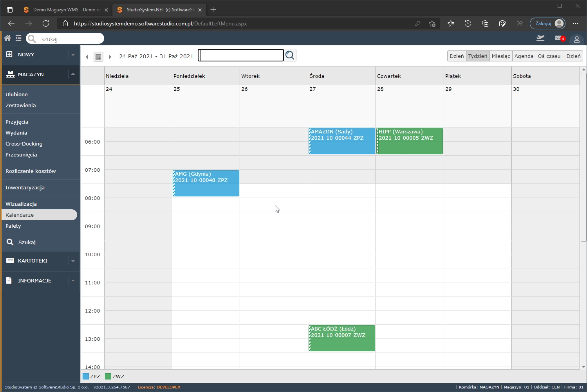Click the home icon in app header

pos(7,38)
